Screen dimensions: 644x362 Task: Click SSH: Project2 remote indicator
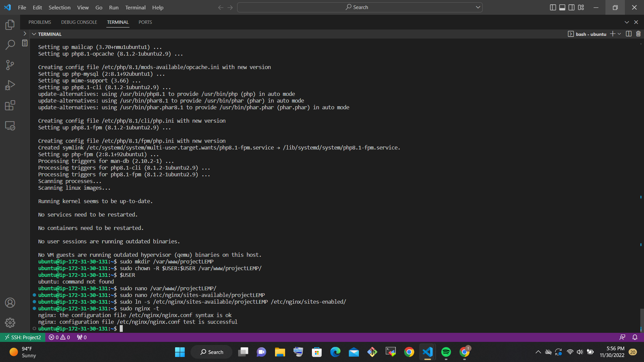click(x=22, y=337)
